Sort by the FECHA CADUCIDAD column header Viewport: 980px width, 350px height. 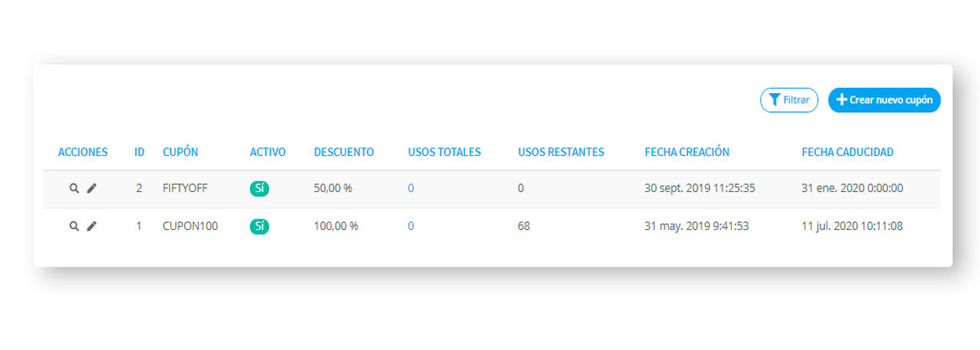coord(848,152)
